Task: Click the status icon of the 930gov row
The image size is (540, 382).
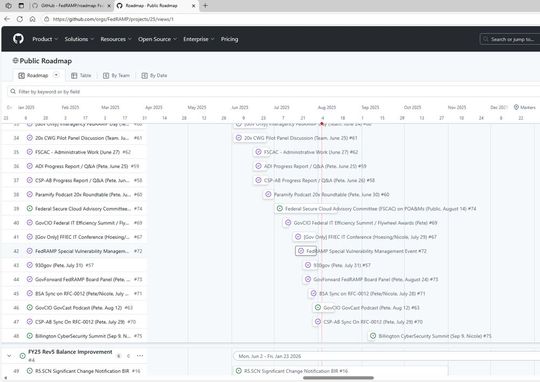Action: point(30,265)
